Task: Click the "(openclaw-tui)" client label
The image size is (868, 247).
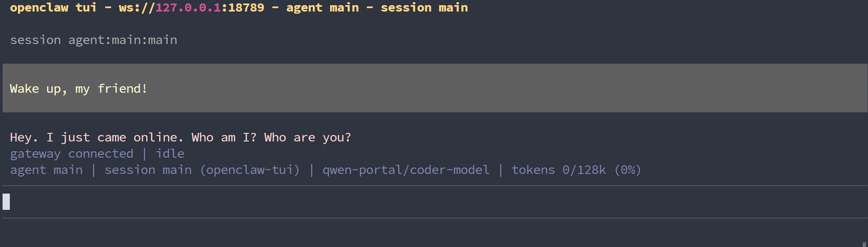Action: pos(250,170)
